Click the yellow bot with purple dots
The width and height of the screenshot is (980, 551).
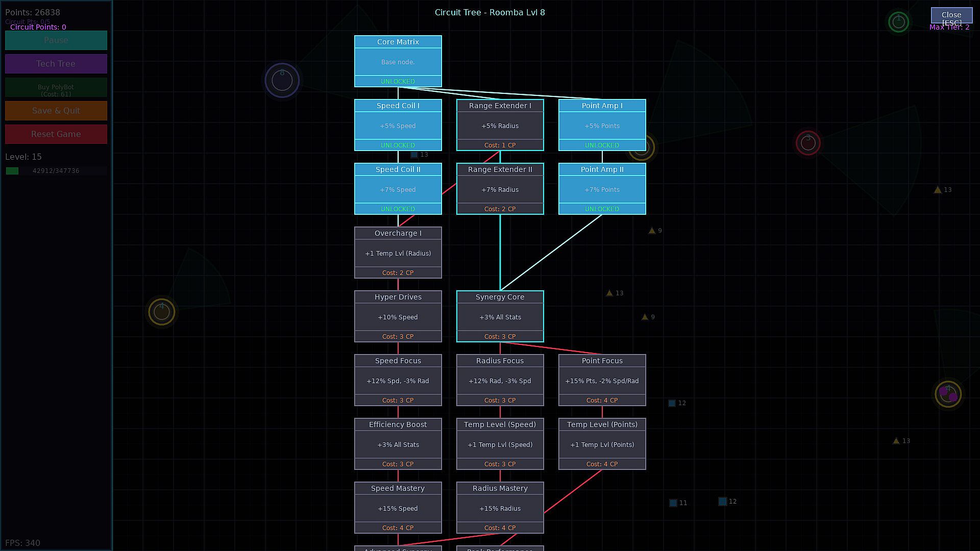(948, 394)
